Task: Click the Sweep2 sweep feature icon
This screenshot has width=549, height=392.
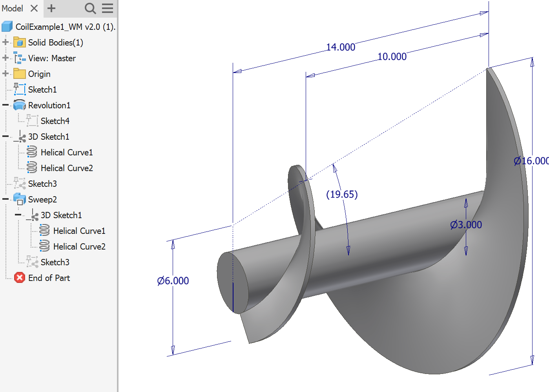Action: click(20, 199)
